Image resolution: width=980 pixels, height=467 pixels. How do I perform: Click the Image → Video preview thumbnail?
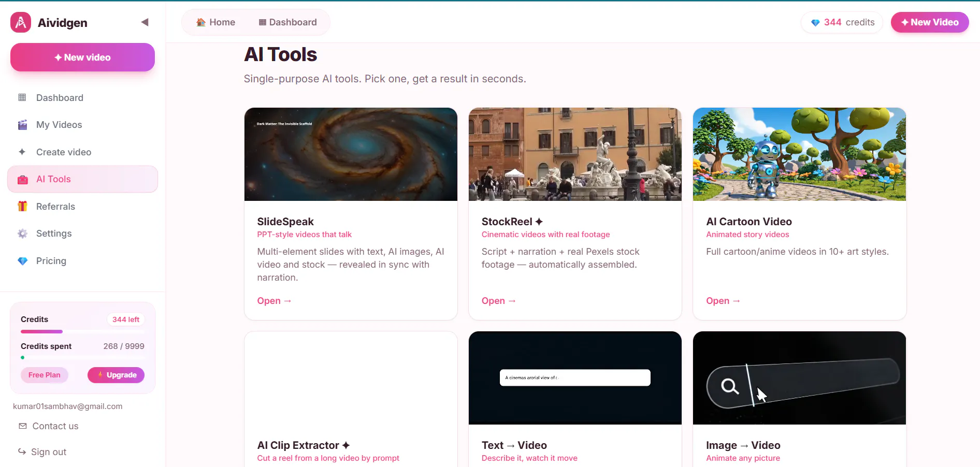(x=799, y=378)
